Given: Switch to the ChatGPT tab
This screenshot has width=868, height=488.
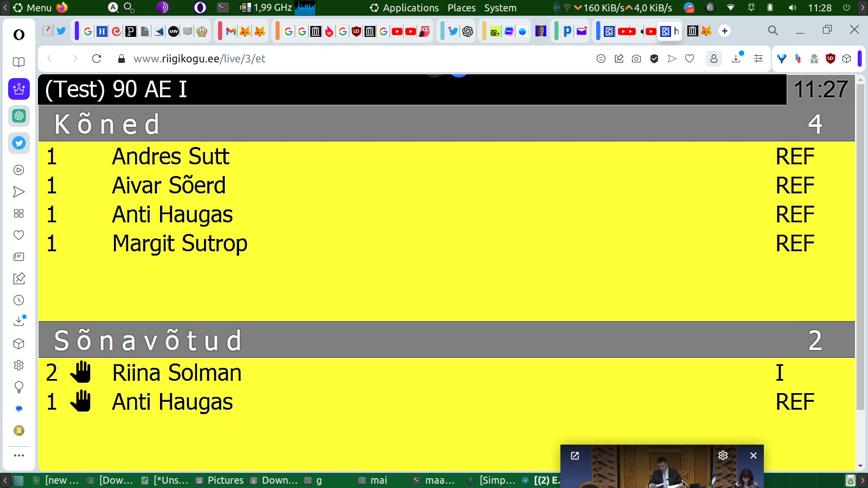Looking at the screenshot, I should [468, 31].
